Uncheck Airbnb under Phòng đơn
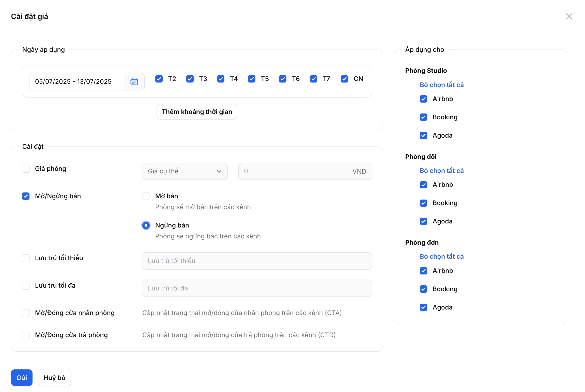This screenshot has width=585, height=392. click(423, 271)
